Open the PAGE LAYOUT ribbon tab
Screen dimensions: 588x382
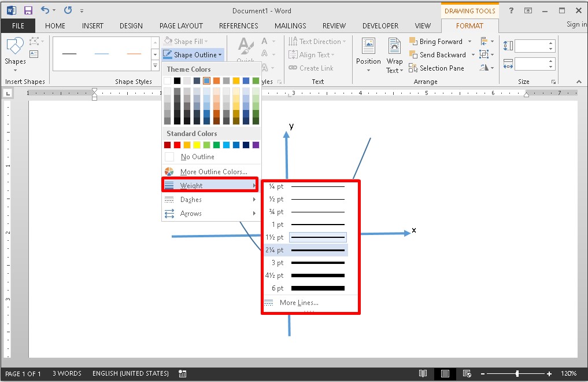[x=181, y=26]
